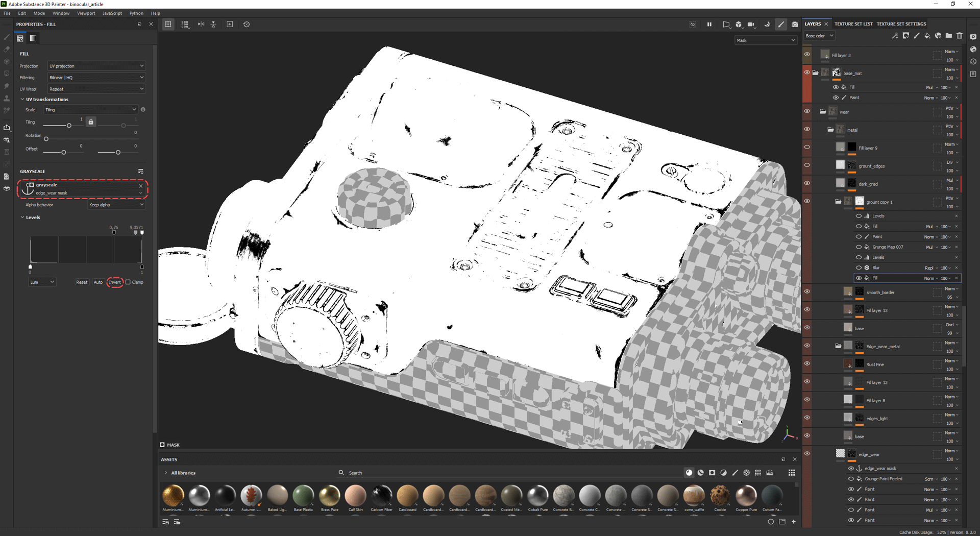The image size is (980, 536).
Task: Open the Viewport menu
Action: click(86, 13)
